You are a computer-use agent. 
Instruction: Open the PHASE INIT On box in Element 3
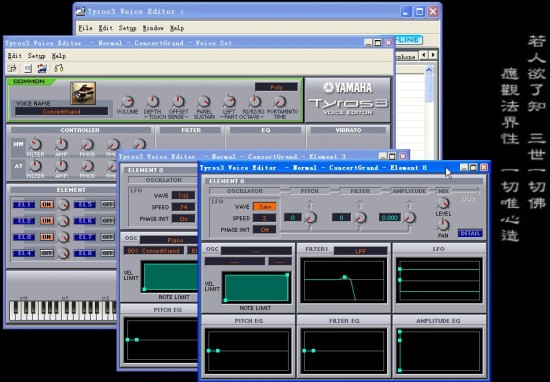click(x=183, y=219)
